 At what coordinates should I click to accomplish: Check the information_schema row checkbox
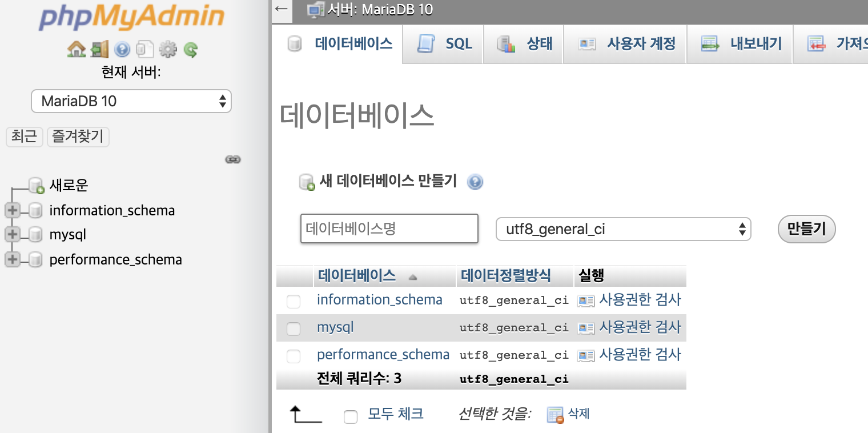coord(294,302)
